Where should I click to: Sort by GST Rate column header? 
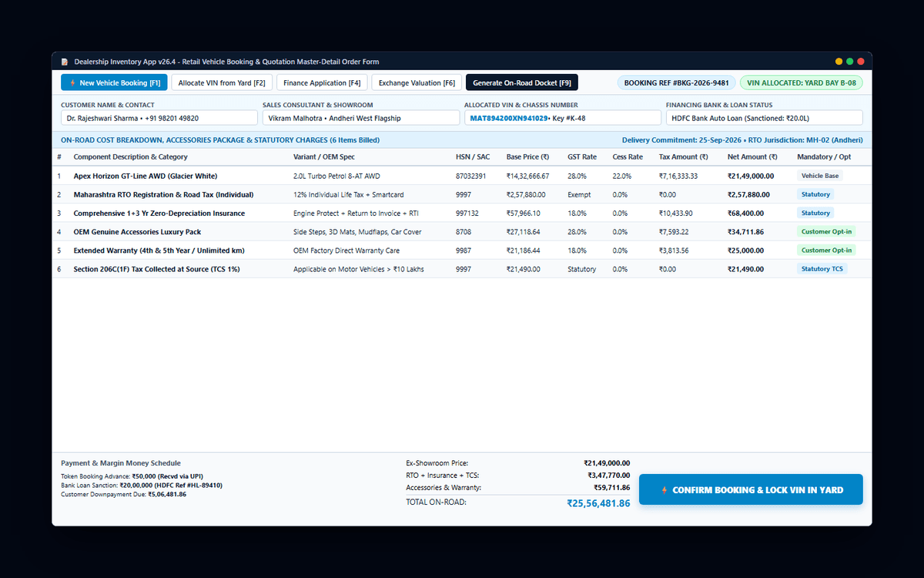pos(583,157)
